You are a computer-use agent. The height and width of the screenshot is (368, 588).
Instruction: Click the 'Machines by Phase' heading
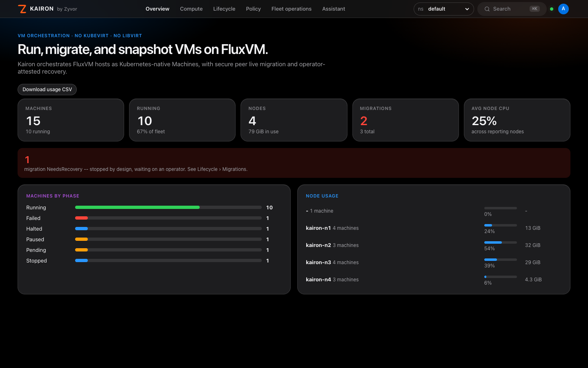click(53, 196)
